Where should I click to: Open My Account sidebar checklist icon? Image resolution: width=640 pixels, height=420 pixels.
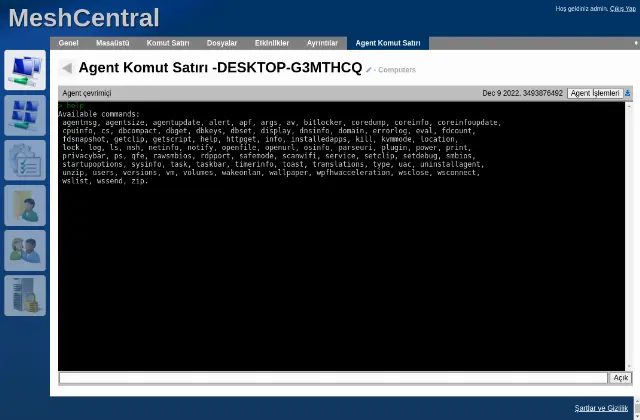click(25, 160)
